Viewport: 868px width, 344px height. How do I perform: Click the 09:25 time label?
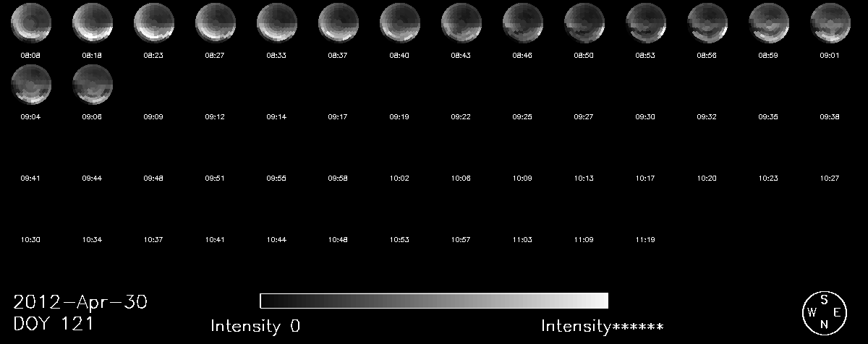(522, 116)
